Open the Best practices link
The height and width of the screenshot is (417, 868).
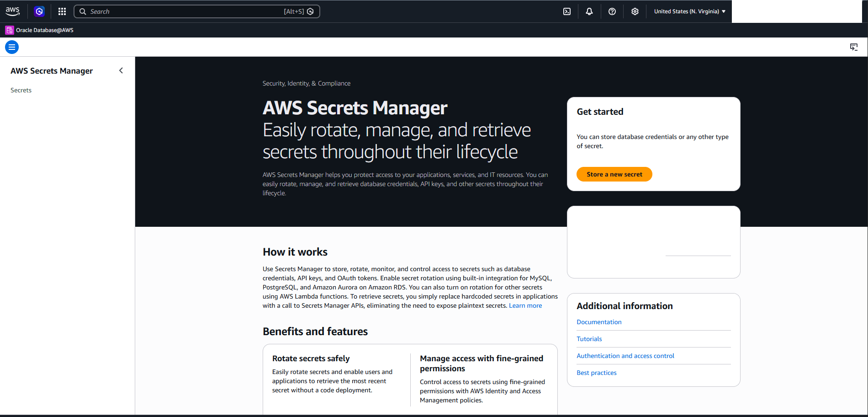597,373
